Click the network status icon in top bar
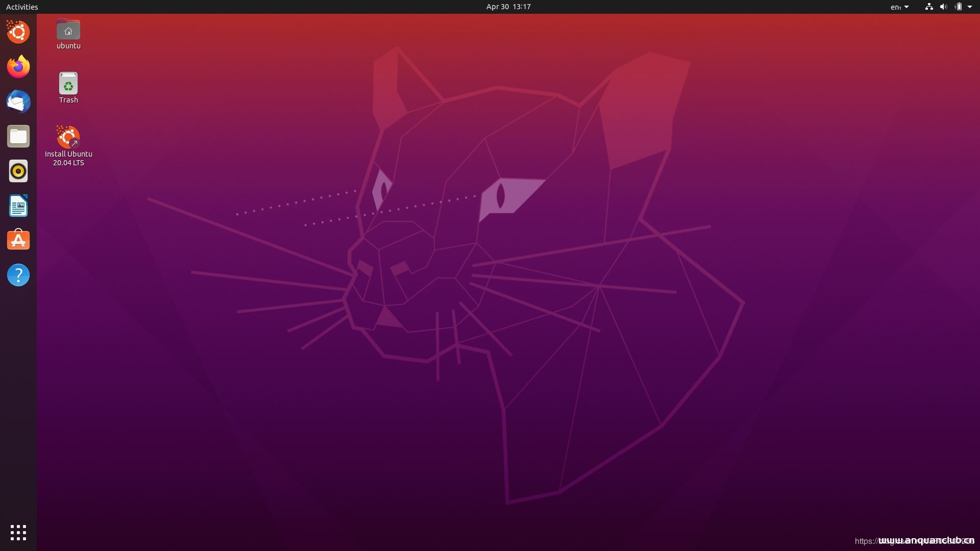The height and width of the screenshot is (551, 980). coord(929,7)
